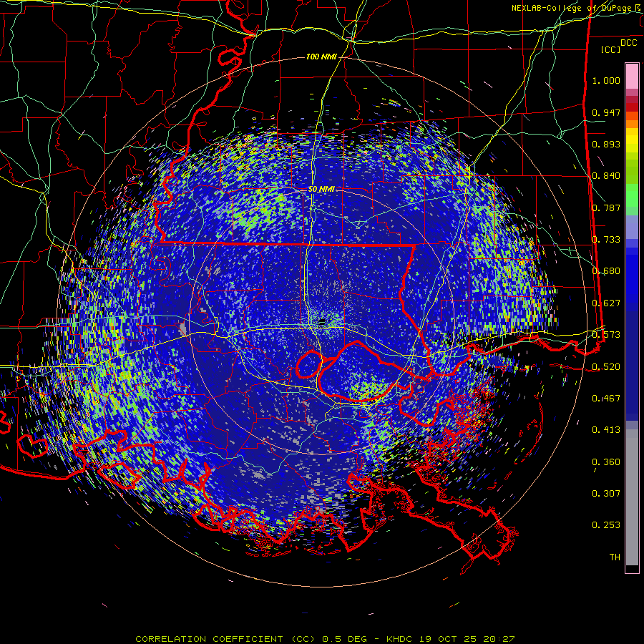The image size is (644, 644).
Task: Click the 0.840 color scale value
Action: pos(606,176)
